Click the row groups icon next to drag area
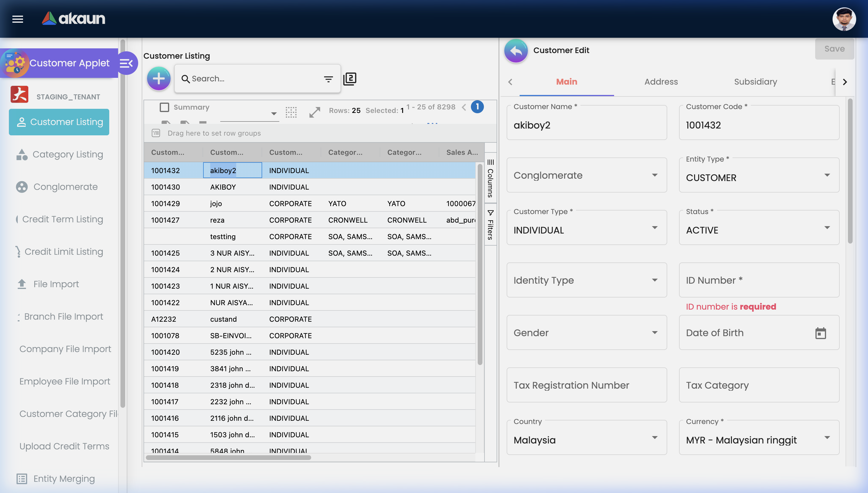Viewport: 868px width, 493px height. 156,133
